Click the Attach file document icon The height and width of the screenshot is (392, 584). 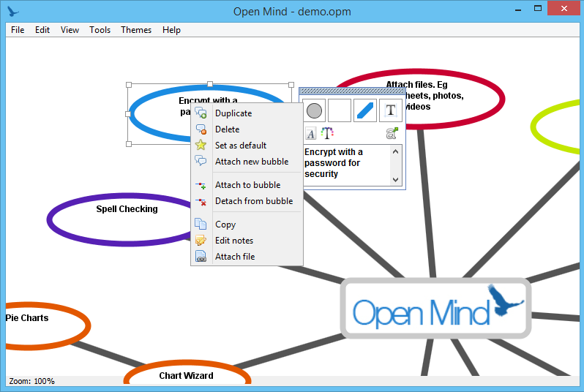point(201,257)
